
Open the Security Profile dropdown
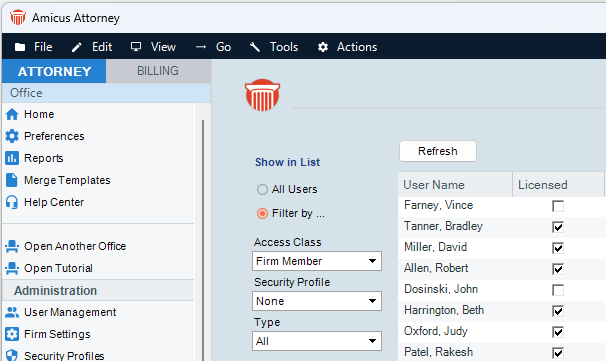317,301
